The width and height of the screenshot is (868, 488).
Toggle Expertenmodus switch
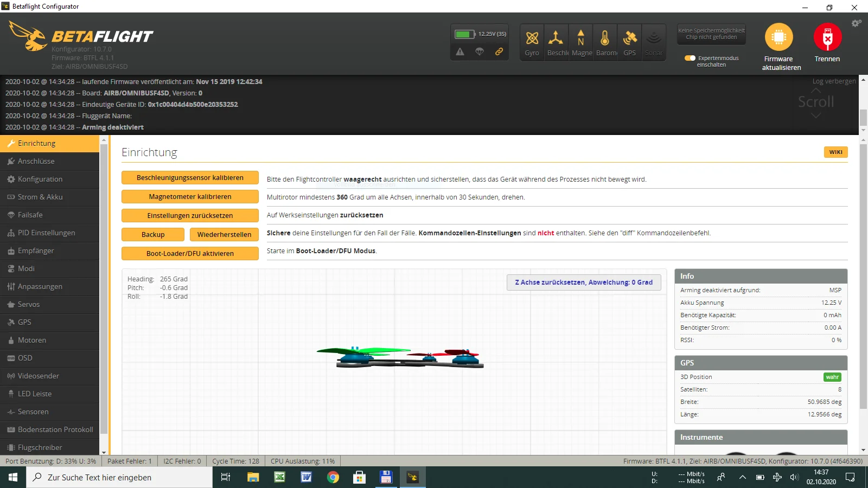click(690, 58)
